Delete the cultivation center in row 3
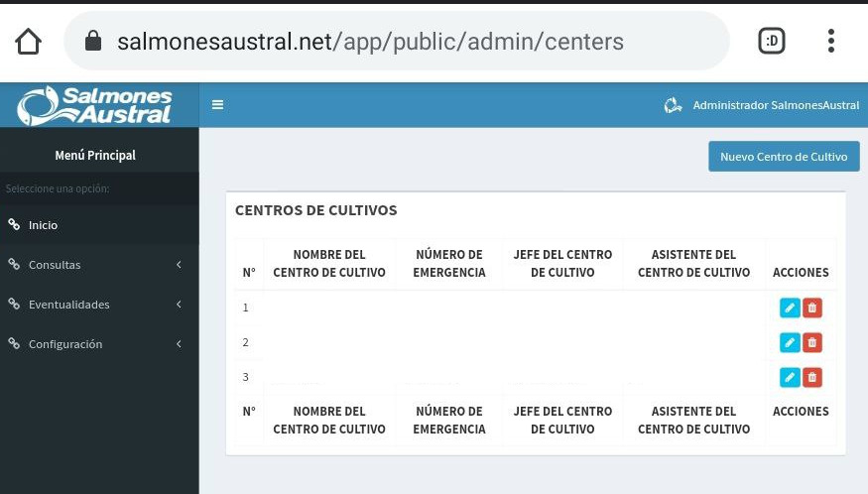Screen dimensions: 868x494 click(812, 377)
